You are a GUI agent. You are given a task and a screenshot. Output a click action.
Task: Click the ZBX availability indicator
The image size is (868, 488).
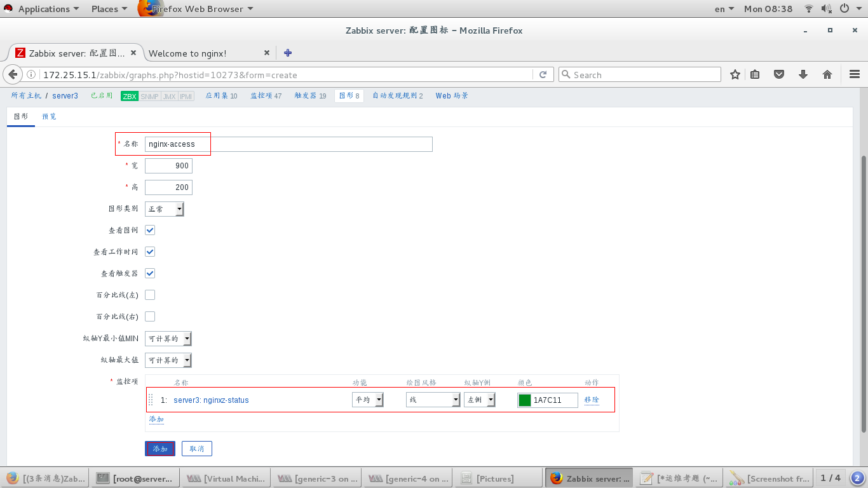tap(130, 96)
